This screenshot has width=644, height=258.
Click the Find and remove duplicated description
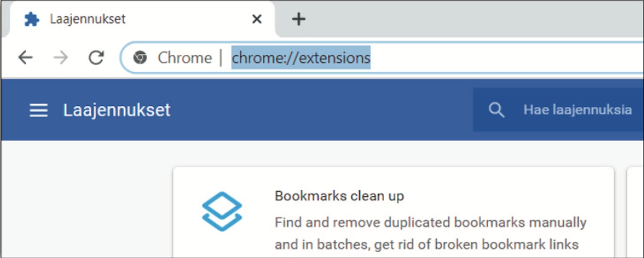click(431, 233)
